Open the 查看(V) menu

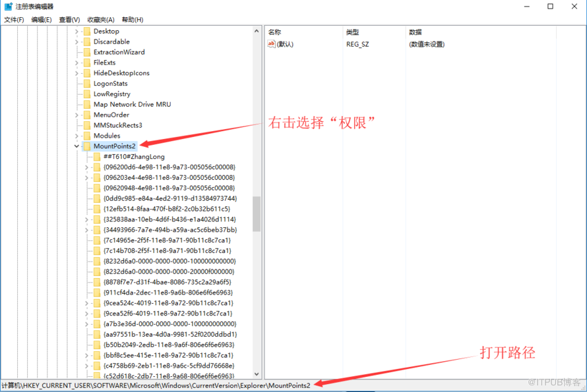(69, 20)
